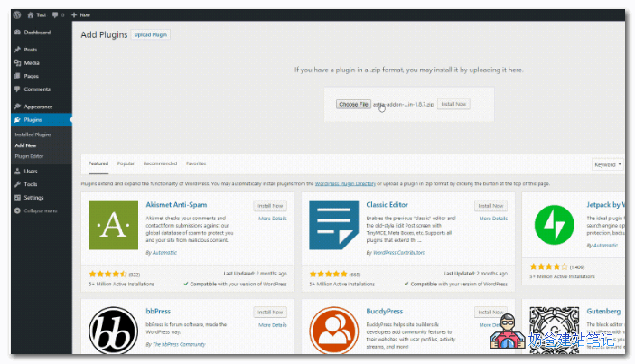Click the Classic Editor plugin icon
Viewport: 635px width, 364px height.
pyautogui.click(x=334, y=225)
